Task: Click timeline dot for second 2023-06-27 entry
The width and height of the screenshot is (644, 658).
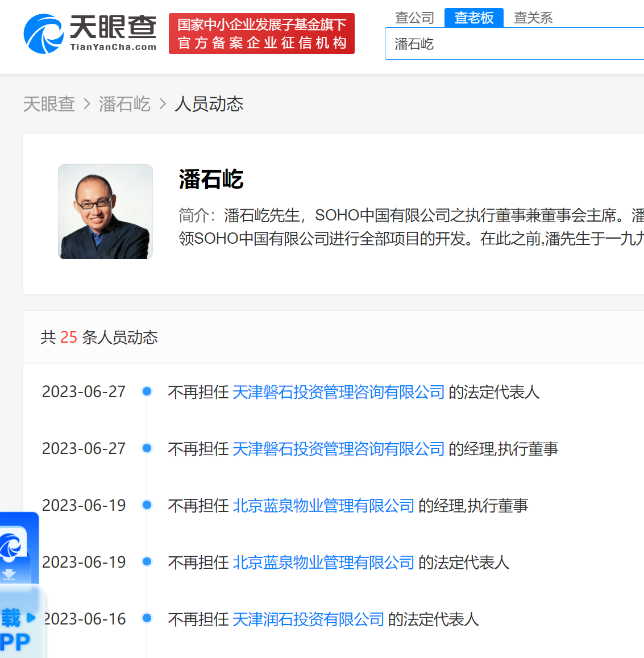Action: [x=147, y=448]
